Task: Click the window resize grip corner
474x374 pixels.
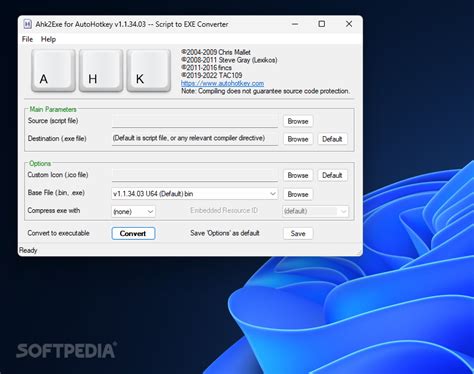Action: [x=359, y=253]
